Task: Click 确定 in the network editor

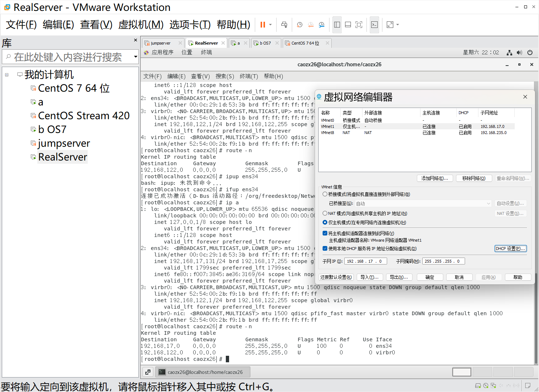Action: (x=430, y=277)
